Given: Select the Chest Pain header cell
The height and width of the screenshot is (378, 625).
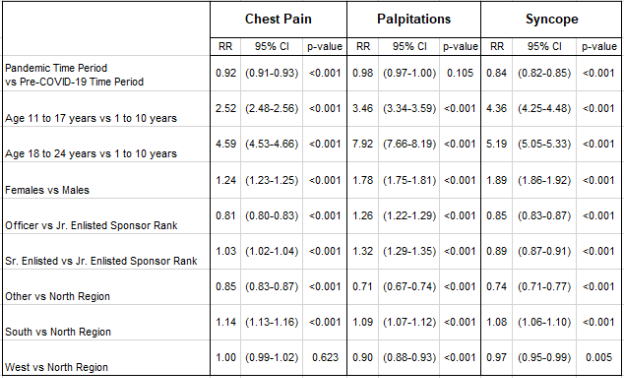Looking at the screenshot, I should pos(278,19).
